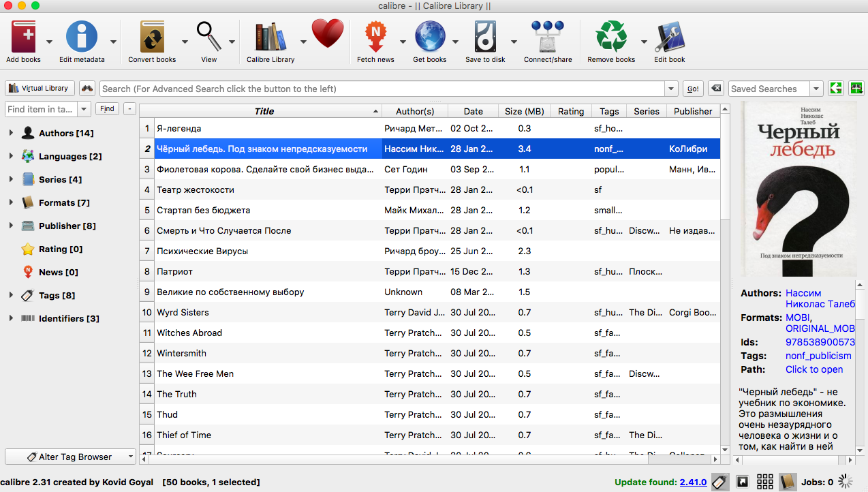Toggle the tag browser status icon
Image resolution: width=868 pixels, height=492 pixels.
coord(720,482)
